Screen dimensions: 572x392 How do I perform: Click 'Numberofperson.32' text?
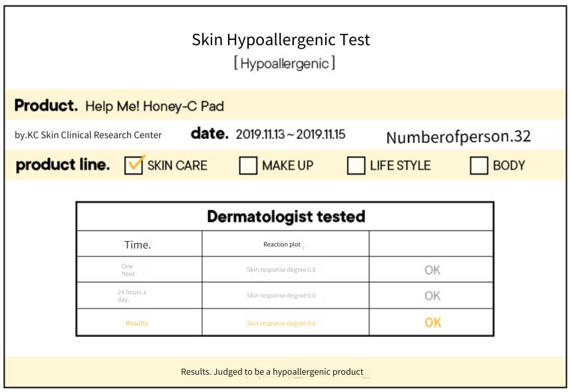pos(458,137)
